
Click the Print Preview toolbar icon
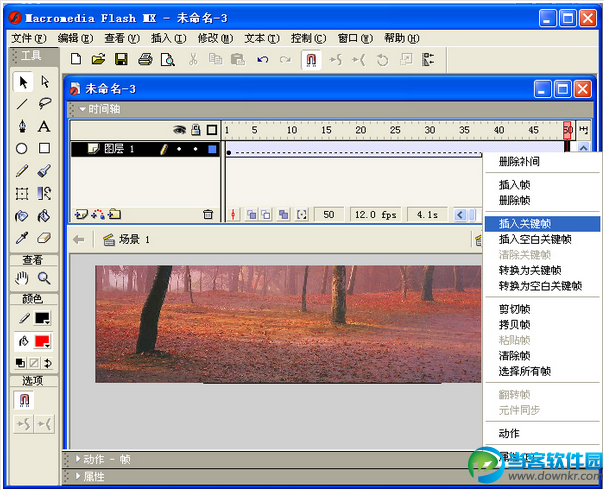[168, 60]
